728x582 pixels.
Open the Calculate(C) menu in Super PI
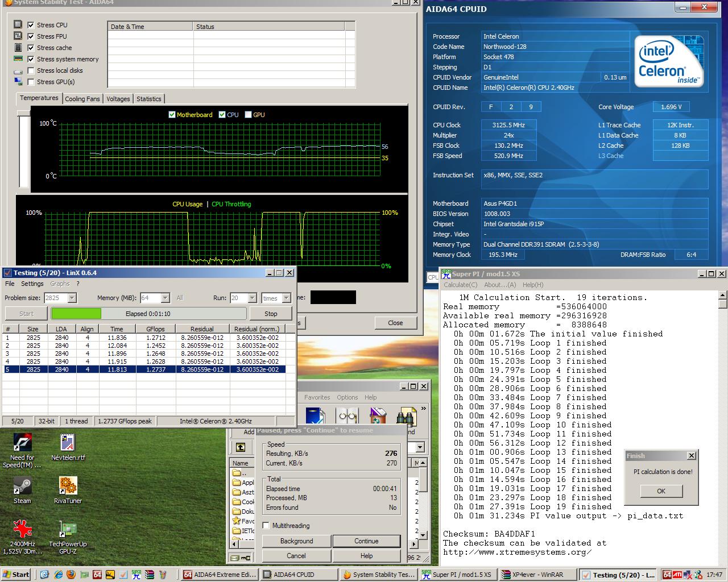click(x=460, y=285)
